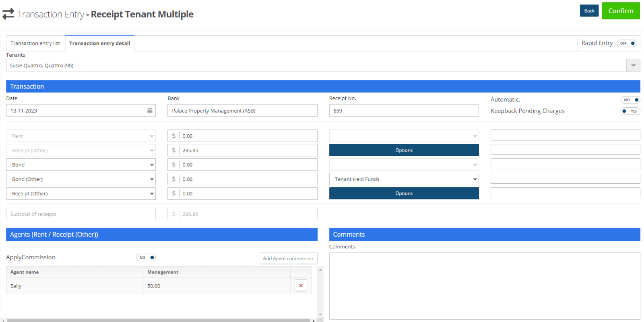Open Options for the last Receipt (Other) row
The width and height of the screenshot is (644, 322).
tap(404, 193)
